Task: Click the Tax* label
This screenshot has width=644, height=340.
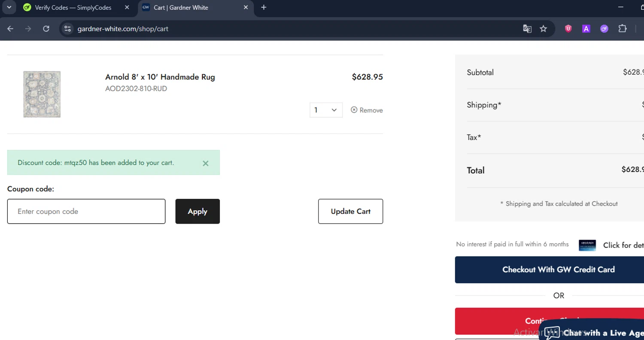Action: click(474, 137)
